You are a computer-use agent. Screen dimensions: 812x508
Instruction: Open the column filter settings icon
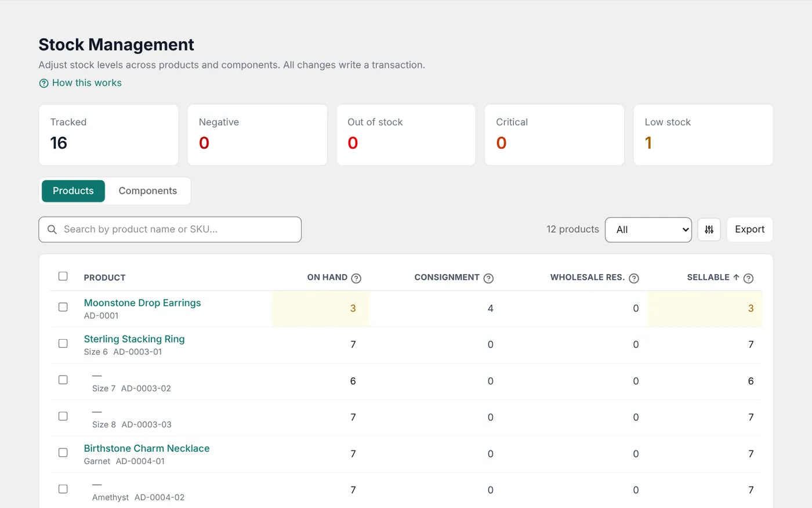point(709,229)
